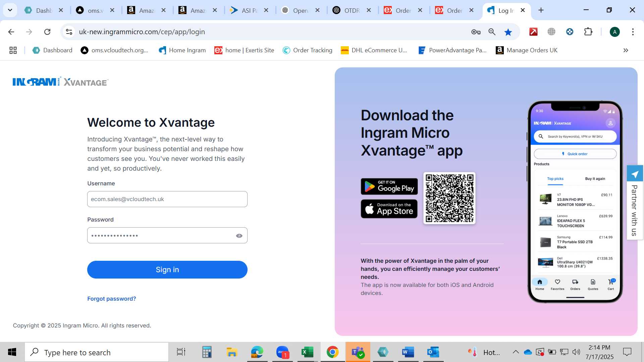Focus the Username input field

167,199
